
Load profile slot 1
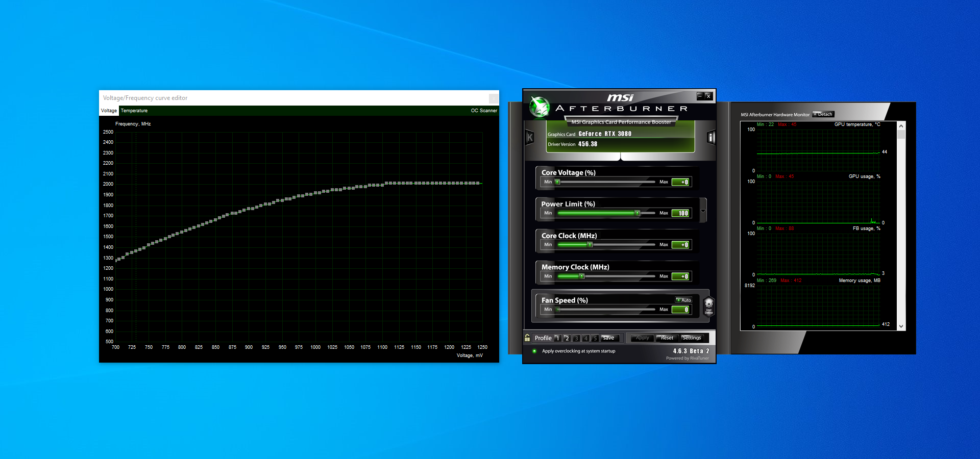coord(557,338)
